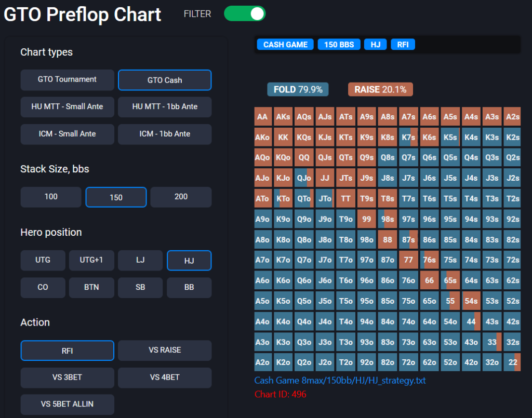
Task: Set stack size to 200 bbs
Action: (x=181, y=197)
